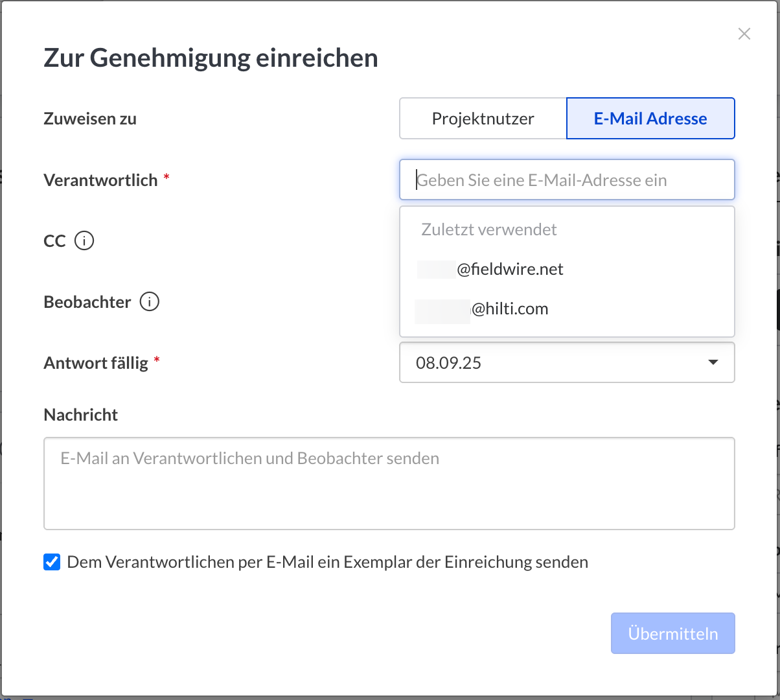
Task: Open the Antwort fällig dropdown arrow
Action: click(713, 363)
